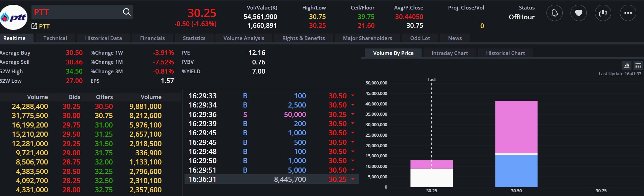Switch to the Major Shareholders tab
The height and width of the screenshot is (196, 644).
click(367, 38)
